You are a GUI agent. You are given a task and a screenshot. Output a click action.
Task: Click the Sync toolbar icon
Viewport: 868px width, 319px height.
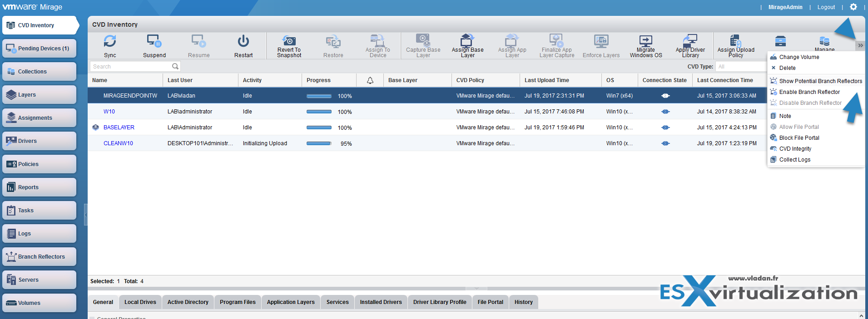click(110, 41)
